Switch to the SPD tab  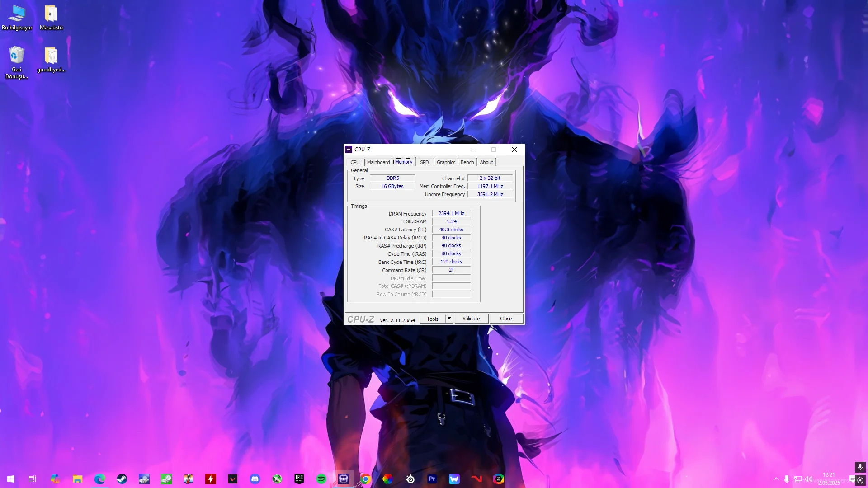click(x=424, y=162)
